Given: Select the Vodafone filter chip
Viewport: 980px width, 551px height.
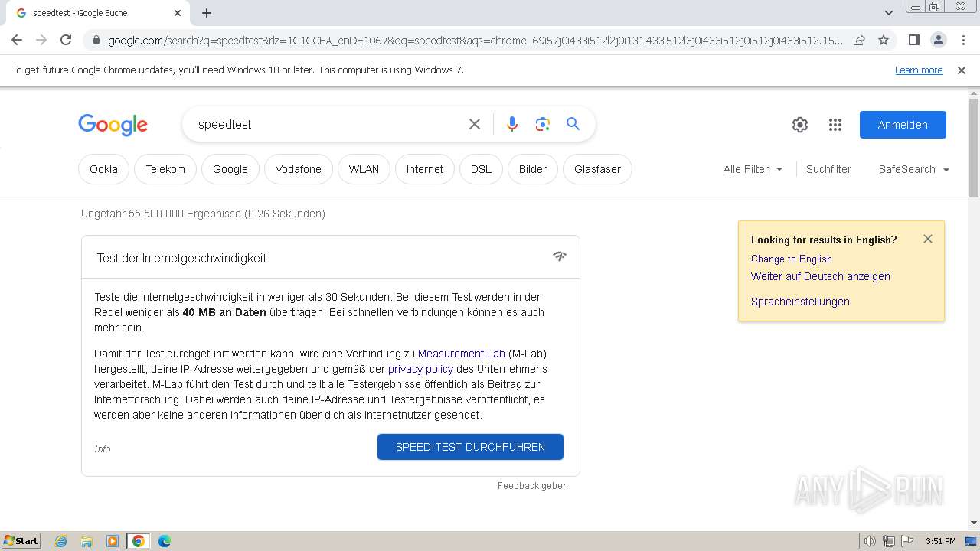Looking at the screenshot, I should click(x=299, y=169).
